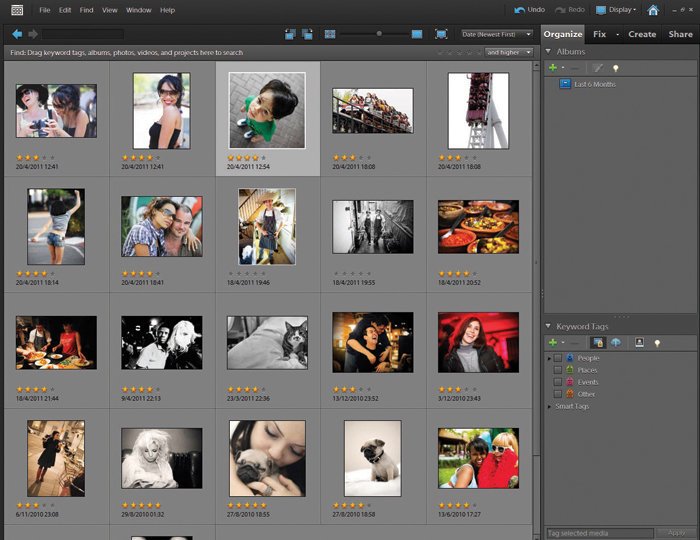Click the thumbnail size slider handle
Screen dimensions: 700x540
click(379, 34)
